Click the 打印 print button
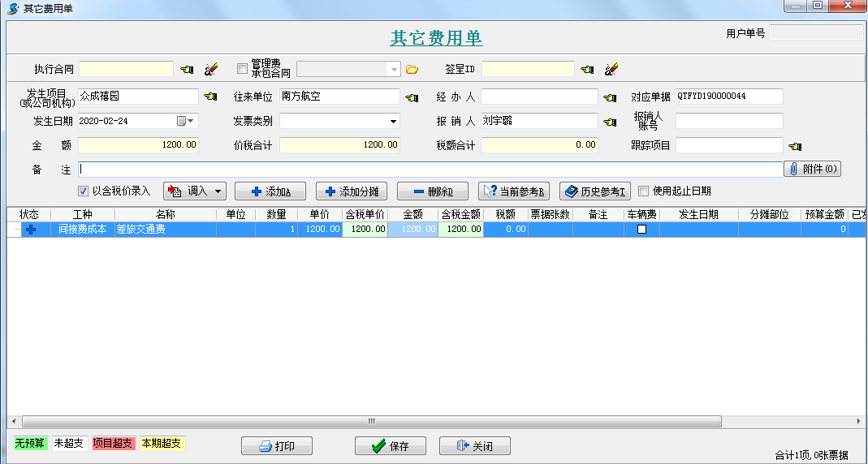Screen dimensions: 868x464 (277, 446)
